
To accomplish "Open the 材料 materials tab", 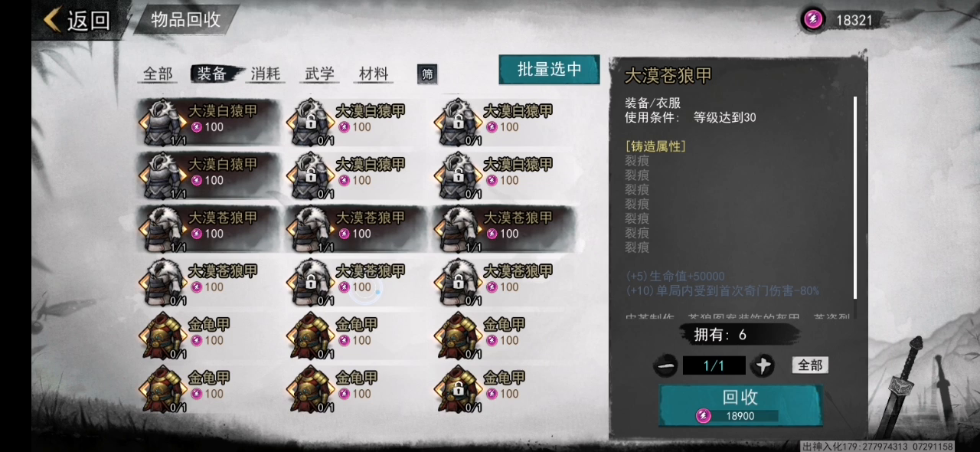I will pyautogui.click(x=374, y=74).
